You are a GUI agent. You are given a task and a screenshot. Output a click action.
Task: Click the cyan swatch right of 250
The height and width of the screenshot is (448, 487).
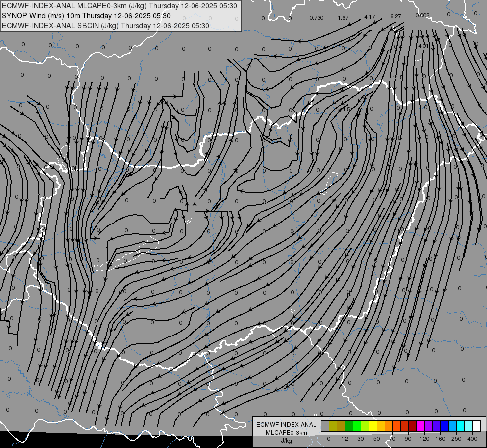pos(461,426)
